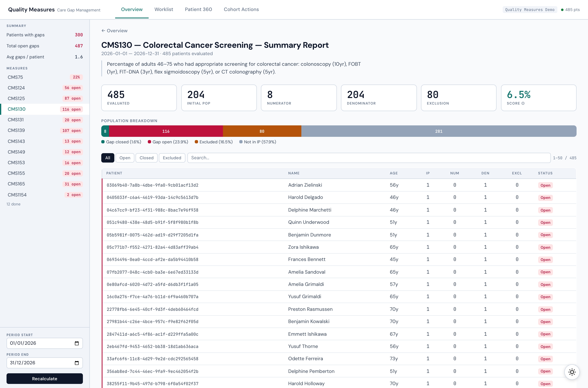588x388 pixels.
Task: Select CMS1154 measure in sidebar
Action: point(45,195)
